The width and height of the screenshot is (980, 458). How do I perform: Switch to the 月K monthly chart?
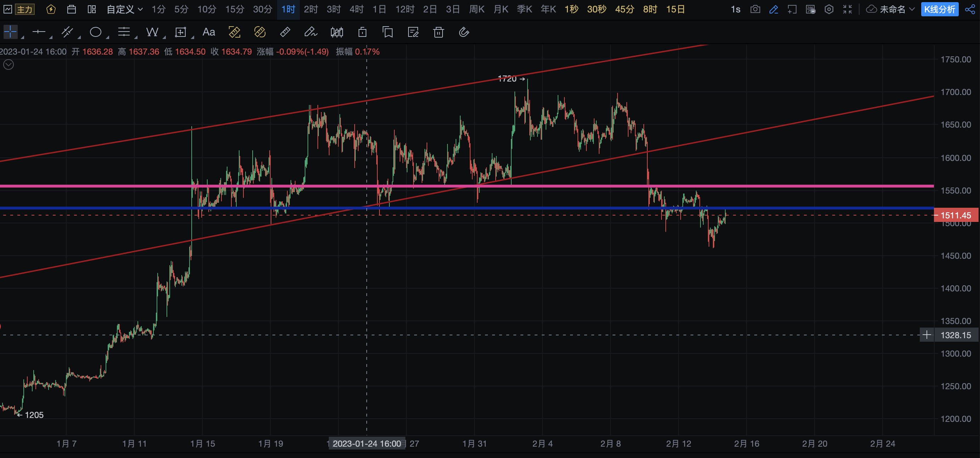(x=501, y=9)
